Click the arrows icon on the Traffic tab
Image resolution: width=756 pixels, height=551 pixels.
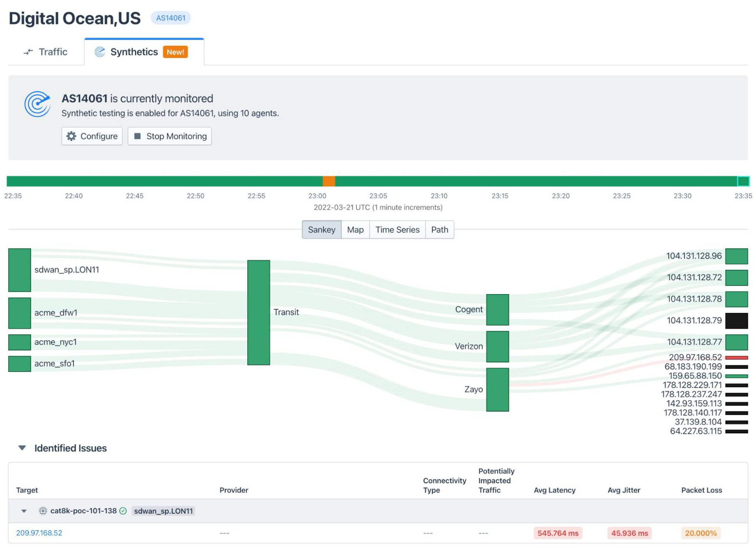click(28, 52)
